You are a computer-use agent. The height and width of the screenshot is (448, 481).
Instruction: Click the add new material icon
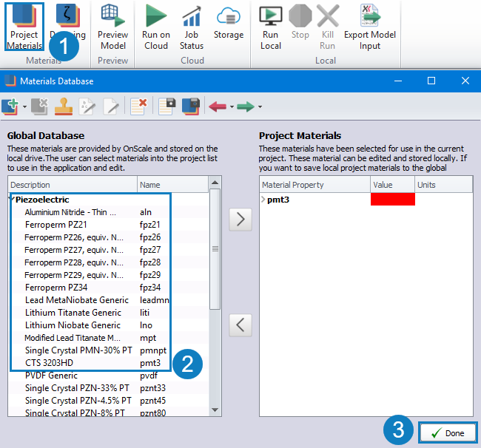[x=10, y=106]
